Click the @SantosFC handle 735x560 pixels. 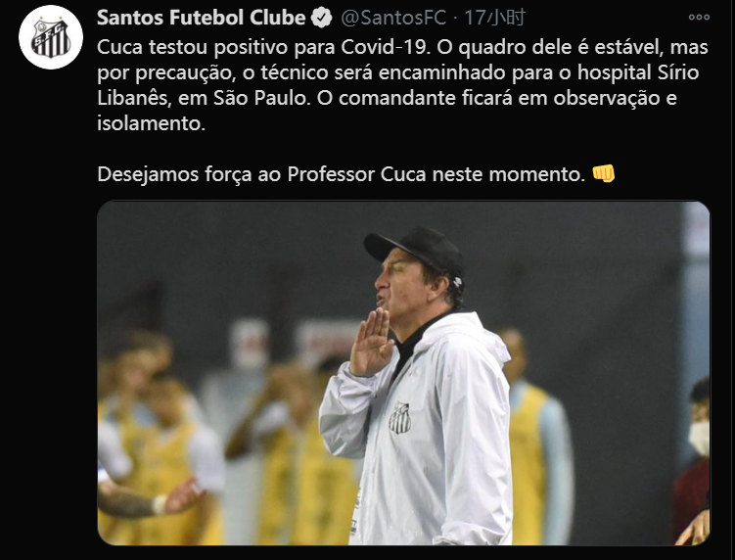[x=393, y=19]
